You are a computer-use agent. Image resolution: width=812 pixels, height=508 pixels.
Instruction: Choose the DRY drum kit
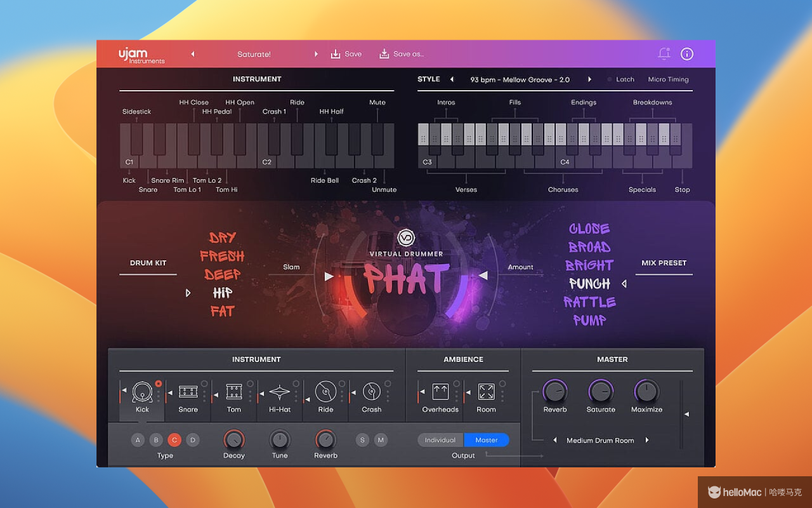click(223, 237)
